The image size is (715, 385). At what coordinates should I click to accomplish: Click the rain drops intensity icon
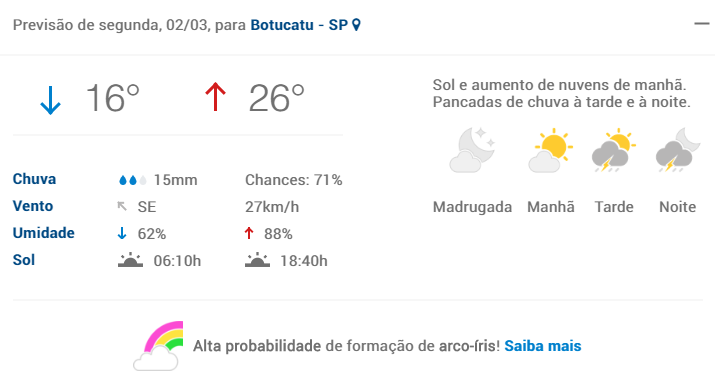point(132,180)
